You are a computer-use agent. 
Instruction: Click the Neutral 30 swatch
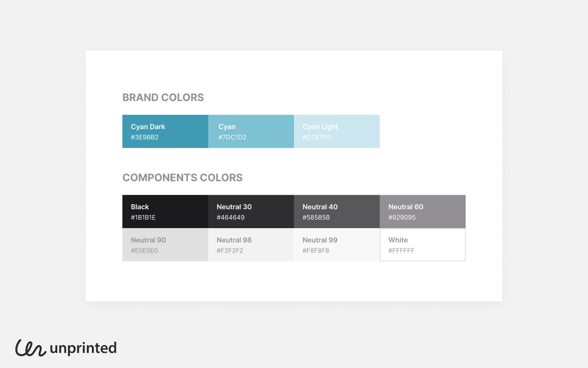pyautogui.click(x=251, y=211)
